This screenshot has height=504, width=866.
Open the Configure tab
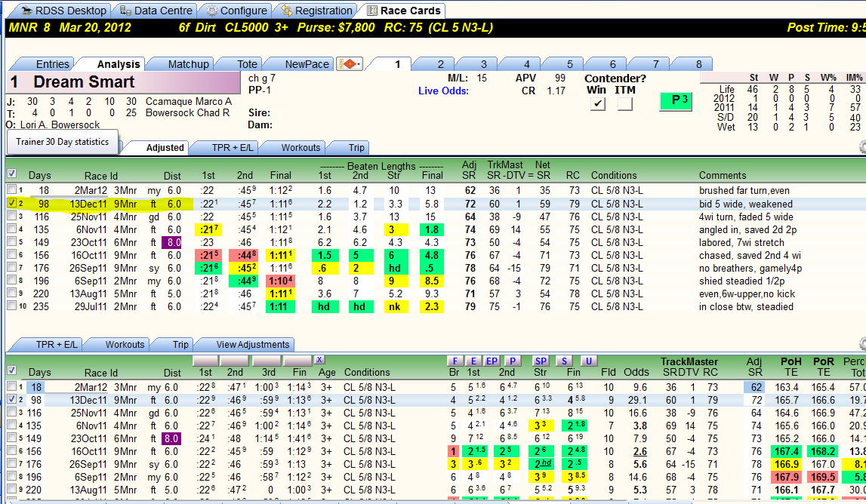[x=236, y=11]
